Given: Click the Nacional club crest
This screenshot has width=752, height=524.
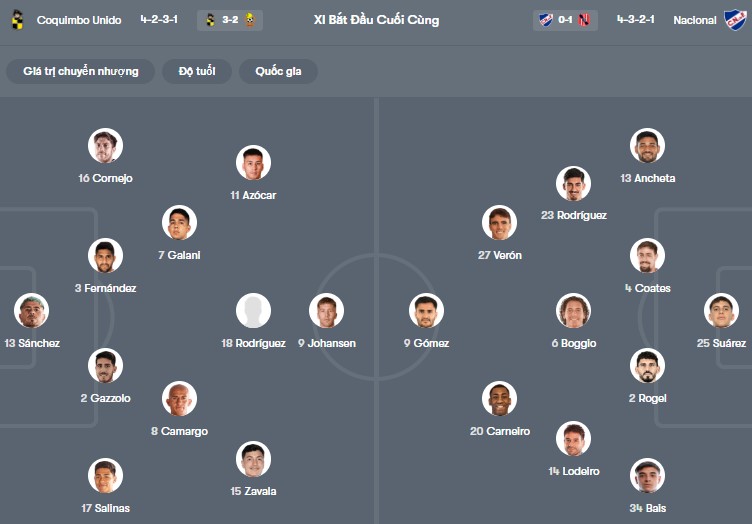Looking at the screenshot, I should pyautogui.click(x=735, y=20).
